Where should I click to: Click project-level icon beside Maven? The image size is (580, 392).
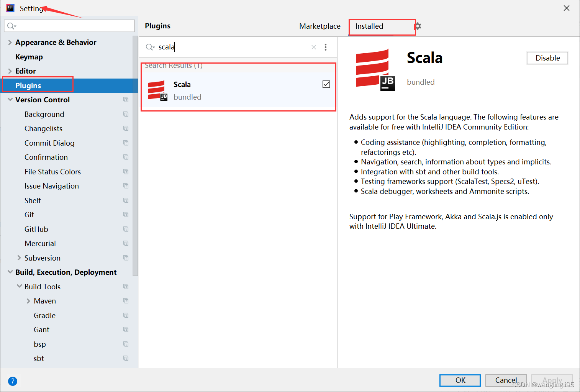pos(126,301)
